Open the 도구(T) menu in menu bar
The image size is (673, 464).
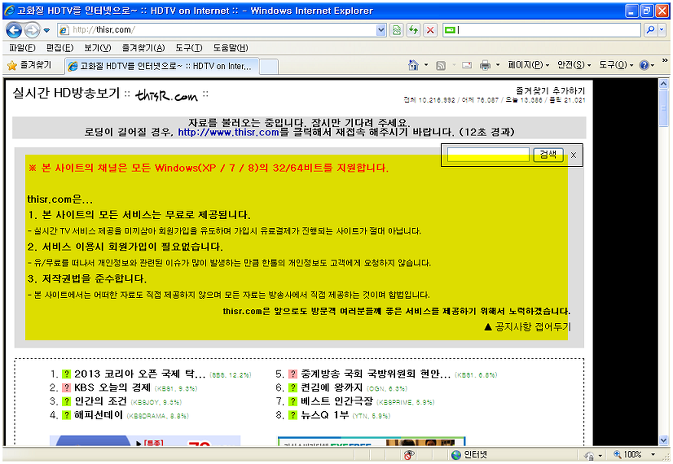[189, 48]
